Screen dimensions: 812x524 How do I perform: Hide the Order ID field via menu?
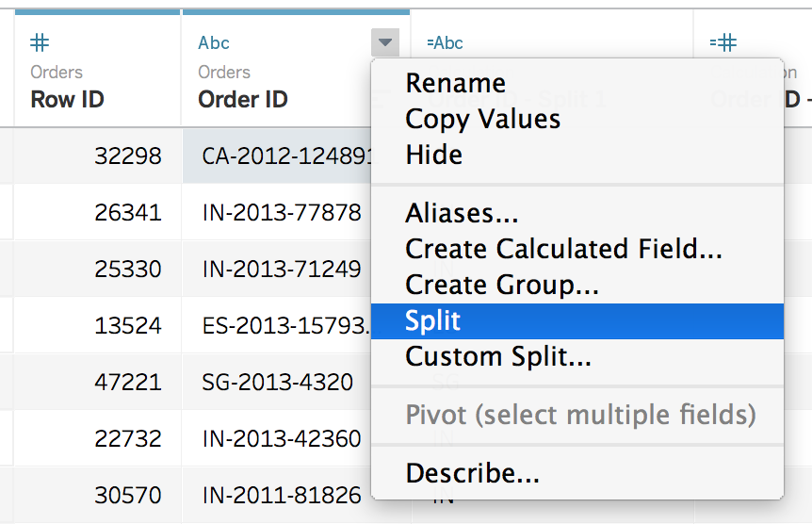[x=433, y=155]
